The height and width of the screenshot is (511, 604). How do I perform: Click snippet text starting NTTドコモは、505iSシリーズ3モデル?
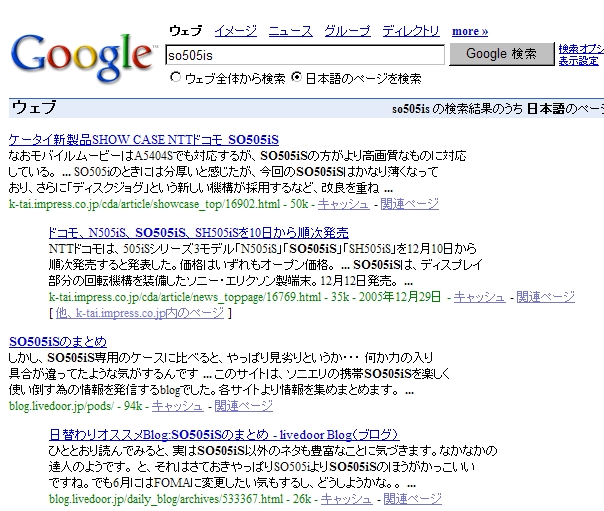coord(265,265)
